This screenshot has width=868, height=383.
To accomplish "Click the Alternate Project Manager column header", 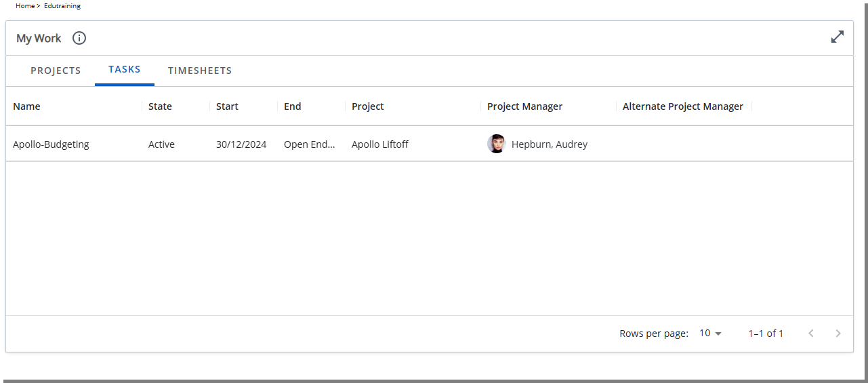I will (x=682, y=106).
